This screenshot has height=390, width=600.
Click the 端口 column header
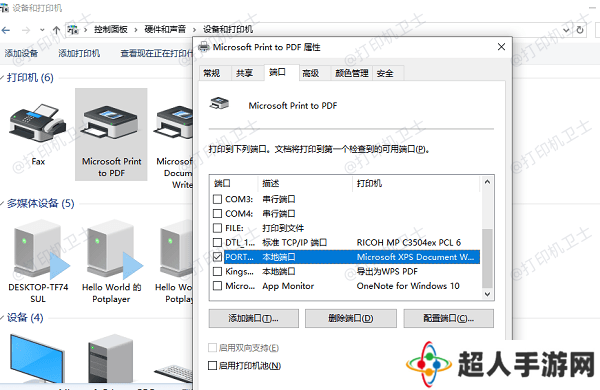point(234,184)
